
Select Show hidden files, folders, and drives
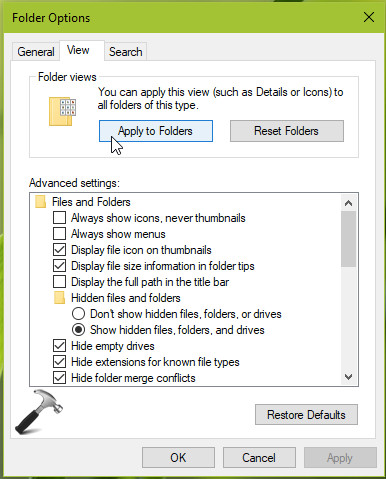tap(78, 330)
